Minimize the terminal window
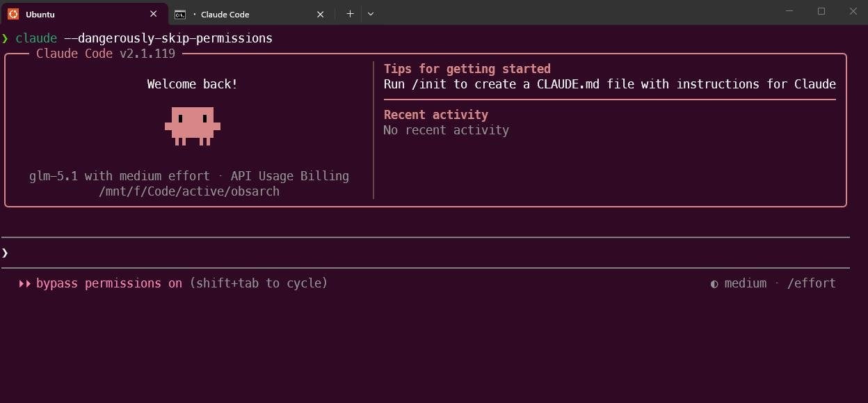The width and height of the screenshot is (868, 403). click(x=789, y=11)
